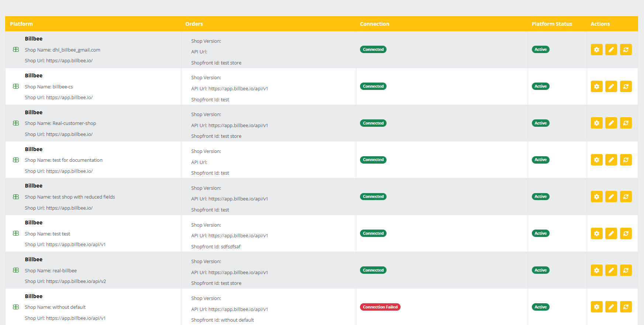Click the Actions column header
This screenshot has width=644, height=325.
(600, 24)
